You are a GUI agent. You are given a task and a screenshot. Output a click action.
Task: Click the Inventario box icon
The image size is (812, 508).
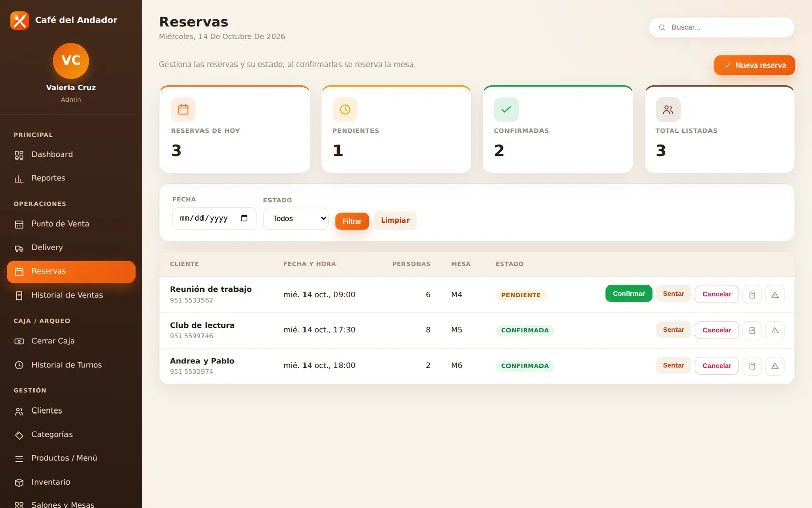click(19, 483)
